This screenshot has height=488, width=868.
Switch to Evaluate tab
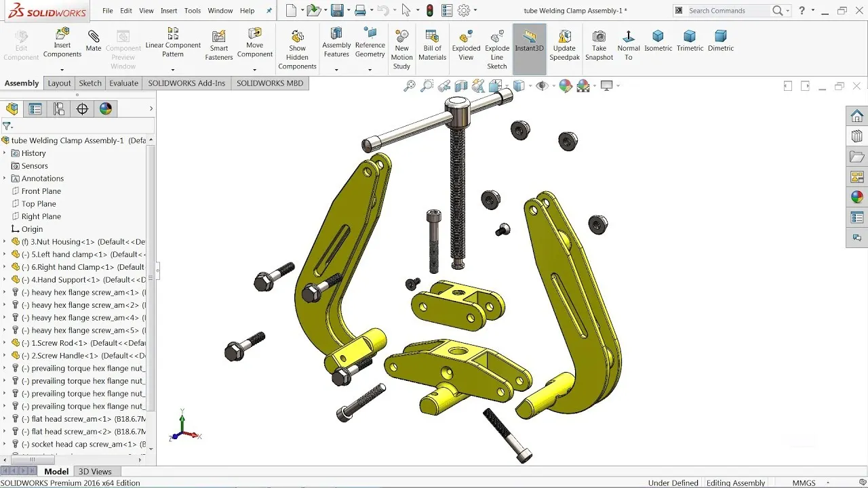(x=123, y=83)
